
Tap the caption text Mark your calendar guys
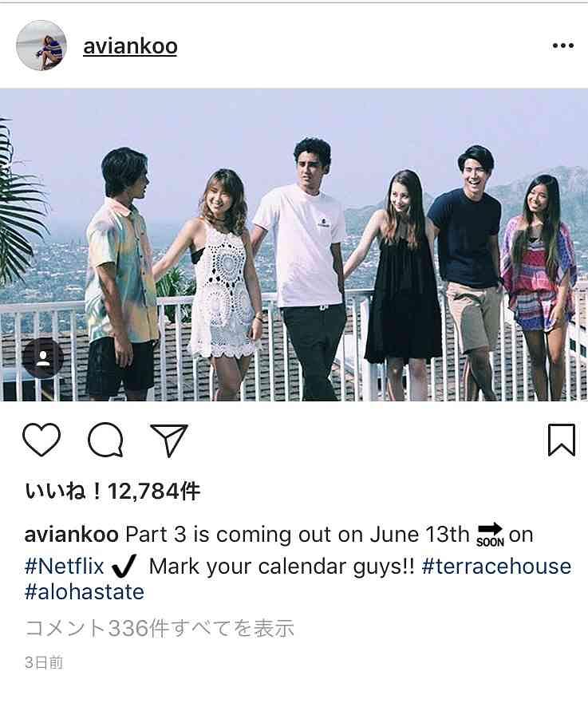282,567
